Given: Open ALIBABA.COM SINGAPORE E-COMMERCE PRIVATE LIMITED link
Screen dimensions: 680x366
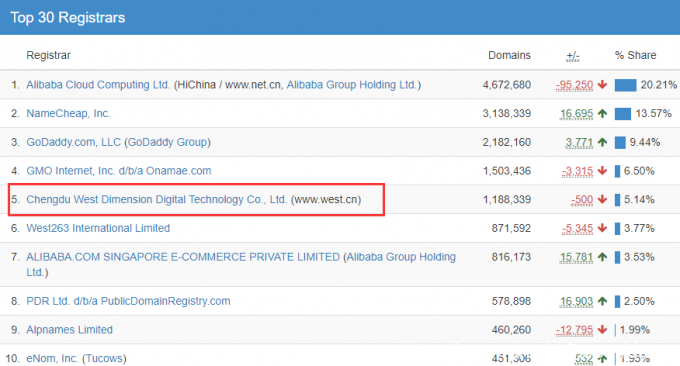Looking at the screenshot, I should pos(183,257).
